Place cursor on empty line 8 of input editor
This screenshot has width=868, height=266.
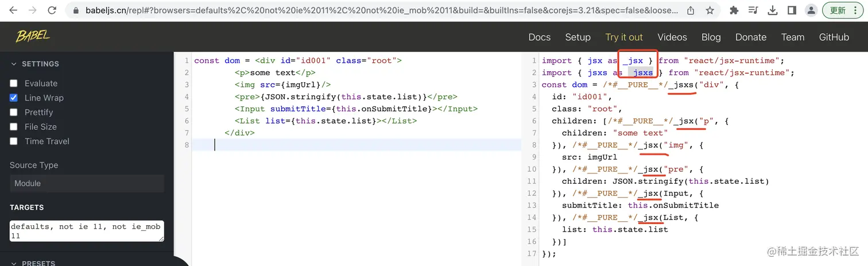click(x=356, y=145)
